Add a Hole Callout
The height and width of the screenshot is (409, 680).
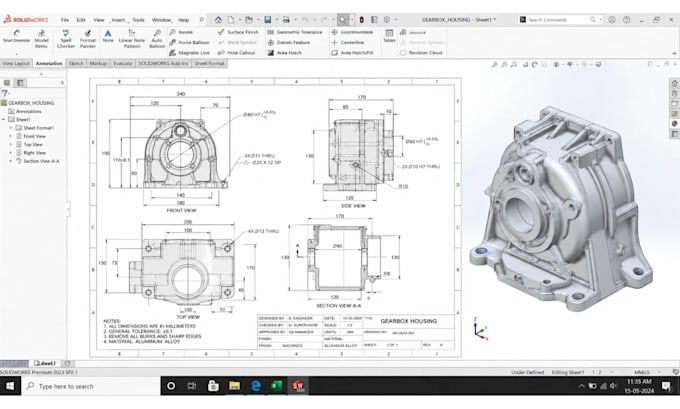point(237,52)
